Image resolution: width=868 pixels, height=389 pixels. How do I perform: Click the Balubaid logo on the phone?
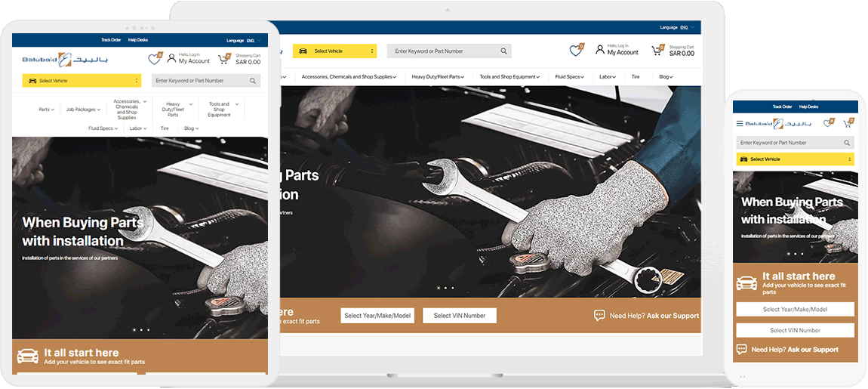click(778, 124)
